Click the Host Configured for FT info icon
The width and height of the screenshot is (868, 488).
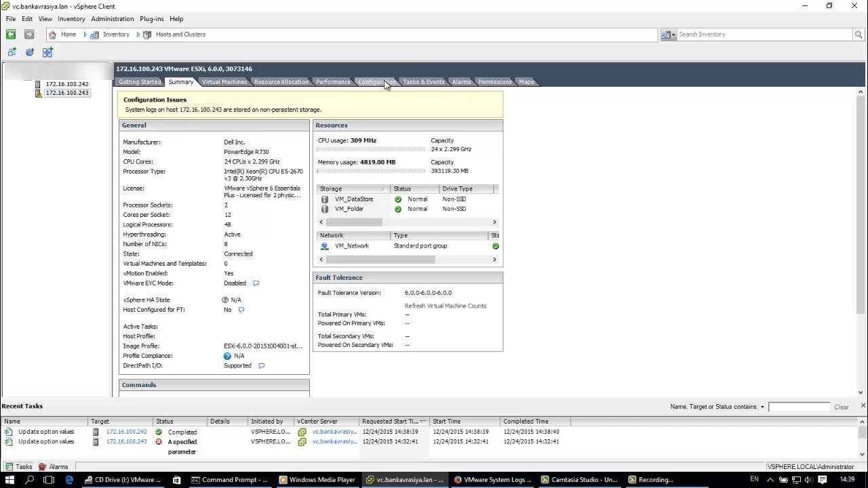click(x=241, y=310)
